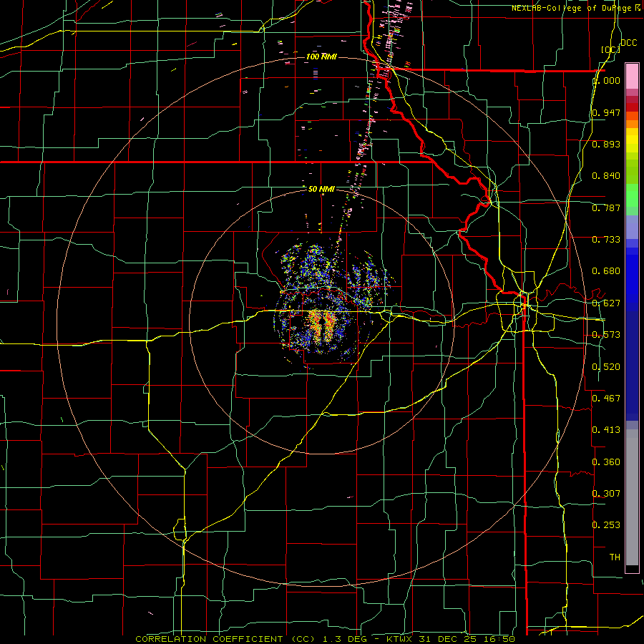
Task: Click the 0.627 legend value
Action: pyautogui.click(x=606, y=303)
